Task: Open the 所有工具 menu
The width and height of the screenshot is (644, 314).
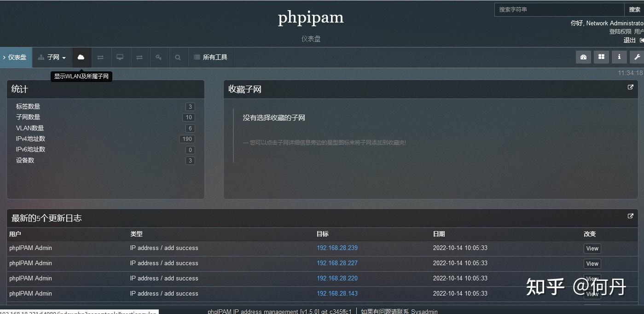Action: click(x=211, y=57)
